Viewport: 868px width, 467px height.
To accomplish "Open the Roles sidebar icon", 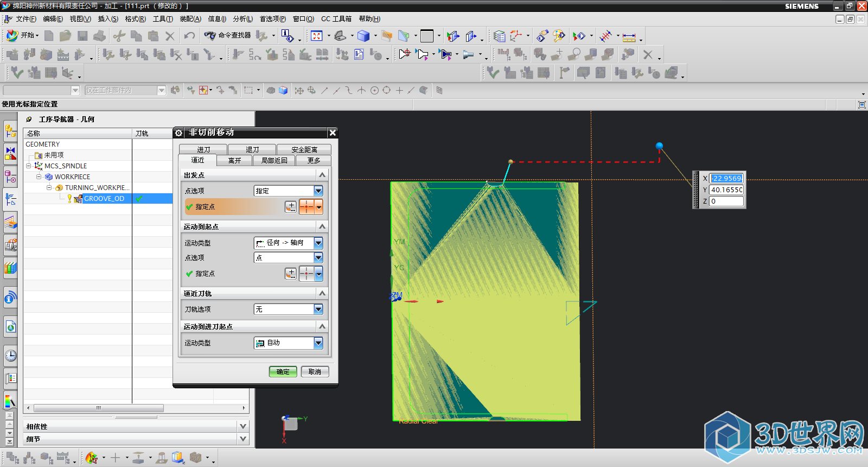I will (10, 378).
